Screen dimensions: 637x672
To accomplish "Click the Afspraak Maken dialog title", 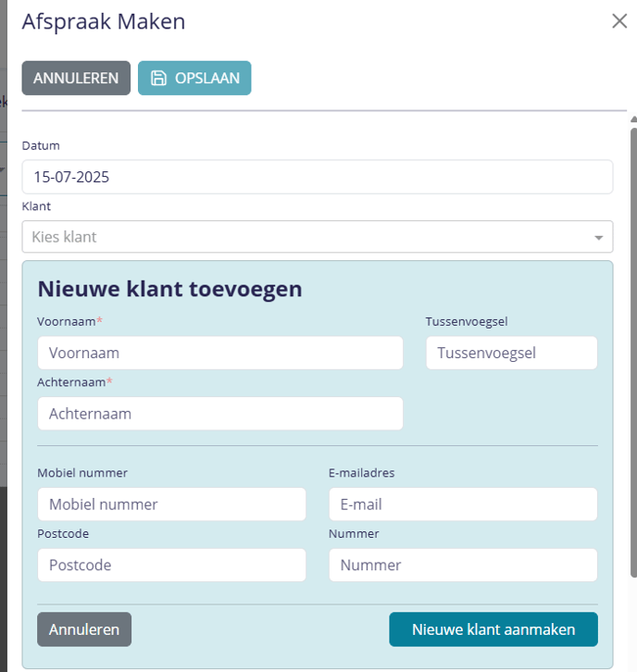I will (x=104, y=21).
